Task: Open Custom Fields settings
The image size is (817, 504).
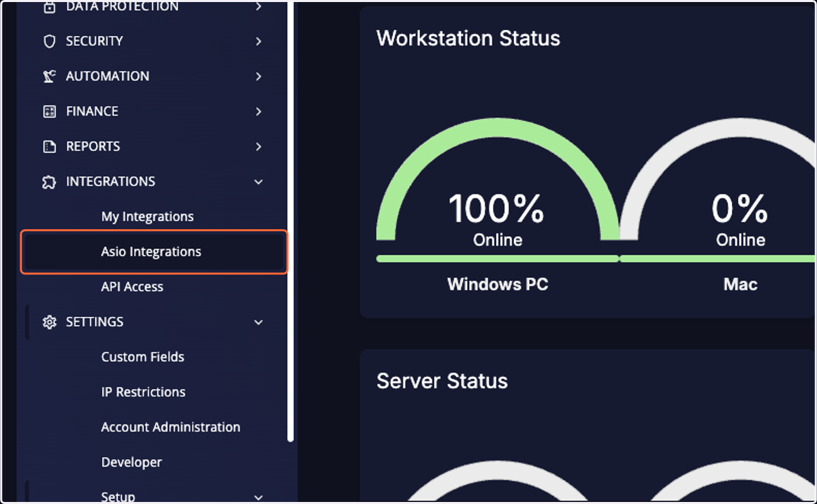Action: (x=143, y=357)
